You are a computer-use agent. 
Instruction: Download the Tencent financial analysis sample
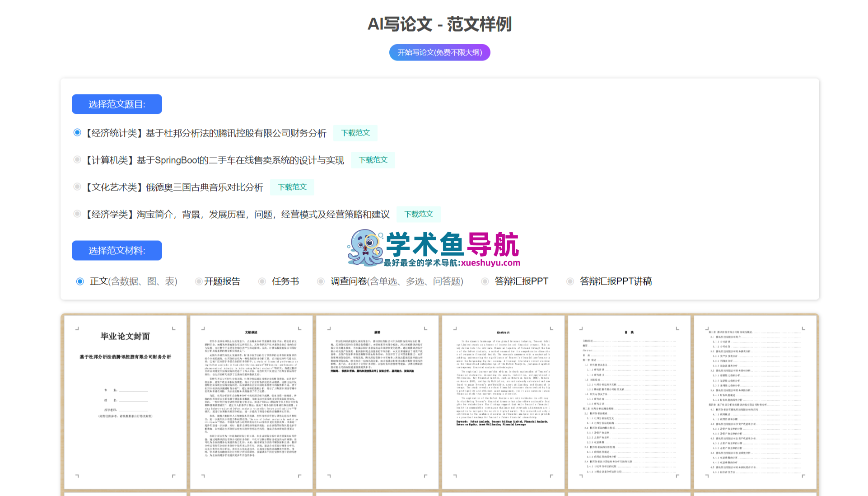click(355, 133)
